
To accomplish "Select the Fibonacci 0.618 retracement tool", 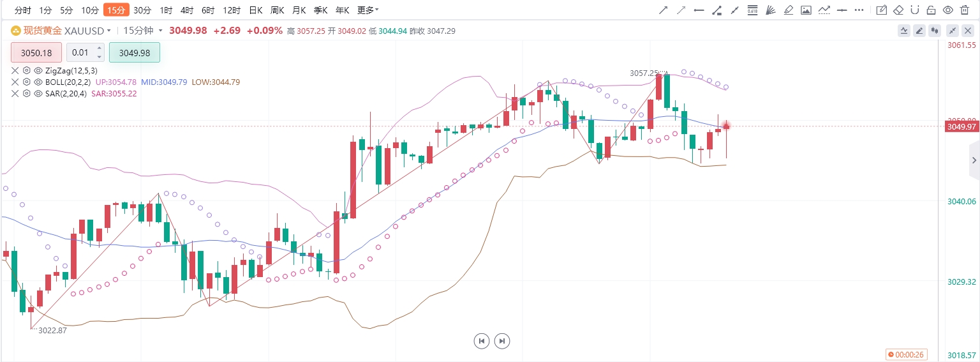I will coord(752,10).
